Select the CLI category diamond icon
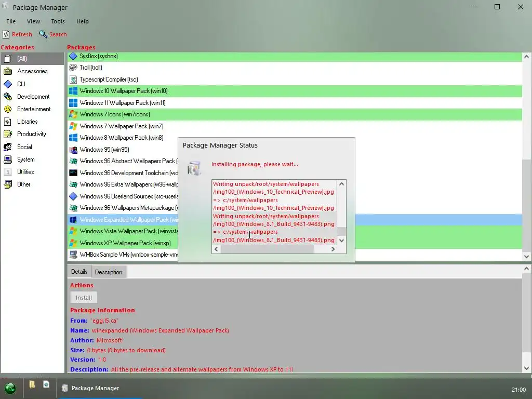This screenshot has height=399, width=532. click(x=8, y=84)
